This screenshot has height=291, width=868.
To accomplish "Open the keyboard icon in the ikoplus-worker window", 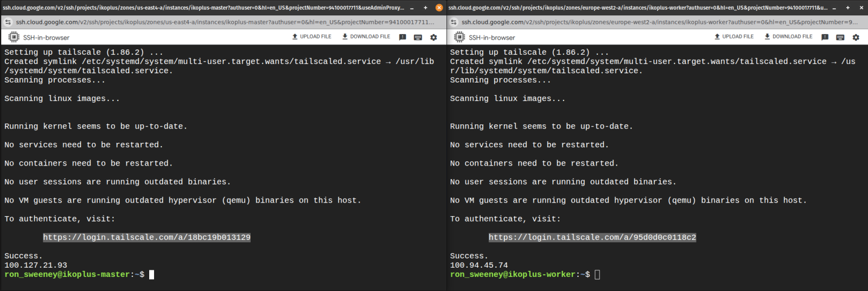I will (840, 37).
